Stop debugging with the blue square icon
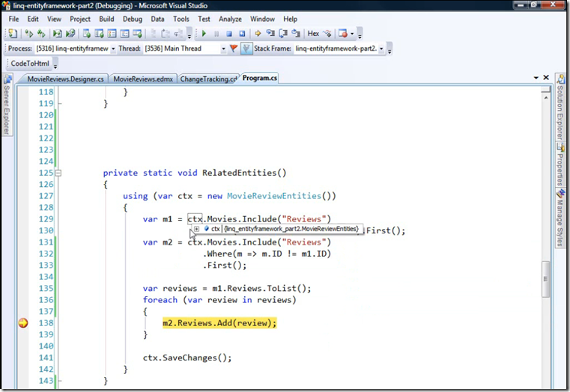Image resolution: width=570 pixels, height=392 pixels. (229, 34)
